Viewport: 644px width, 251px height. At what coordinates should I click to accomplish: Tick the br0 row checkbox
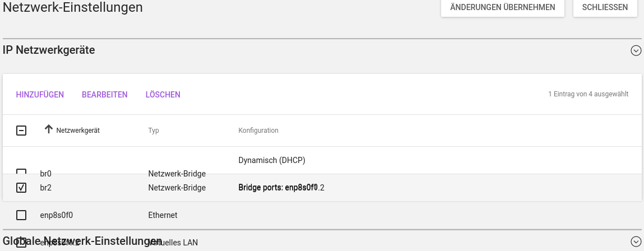point(21,172)
